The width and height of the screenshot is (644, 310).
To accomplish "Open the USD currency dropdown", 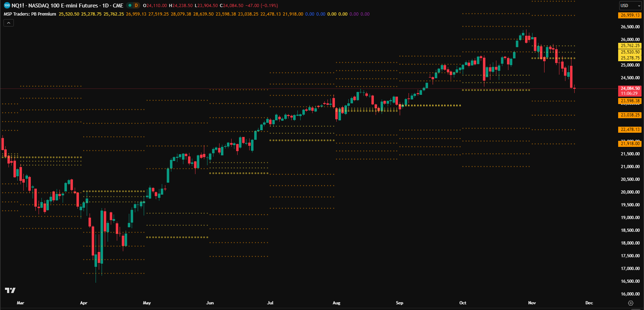I will pos(631,6).
